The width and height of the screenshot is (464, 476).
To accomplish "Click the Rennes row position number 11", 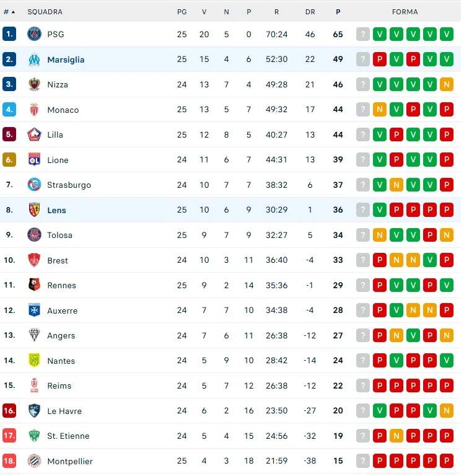I will click(9, 285).
